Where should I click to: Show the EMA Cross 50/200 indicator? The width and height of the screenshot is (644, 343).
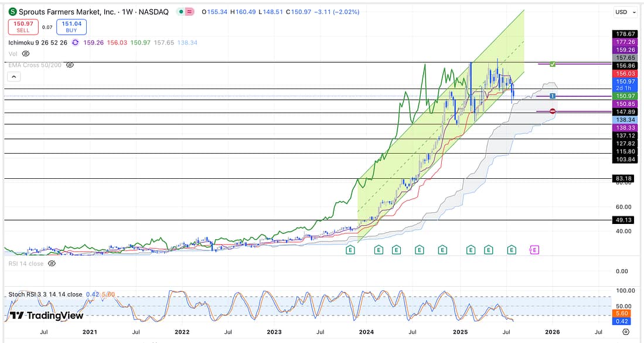(70, 65)
